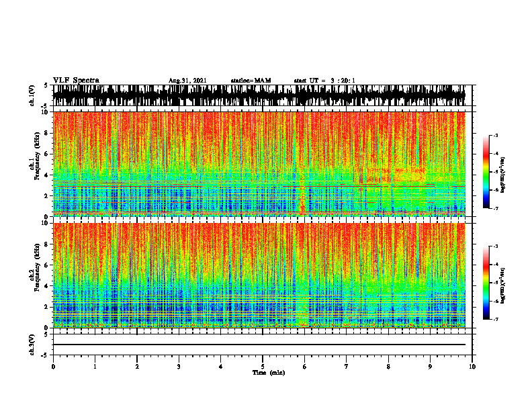The image size is (532, 411).
Task: Click the time axis tick label "8"
Action: [388, 367]
